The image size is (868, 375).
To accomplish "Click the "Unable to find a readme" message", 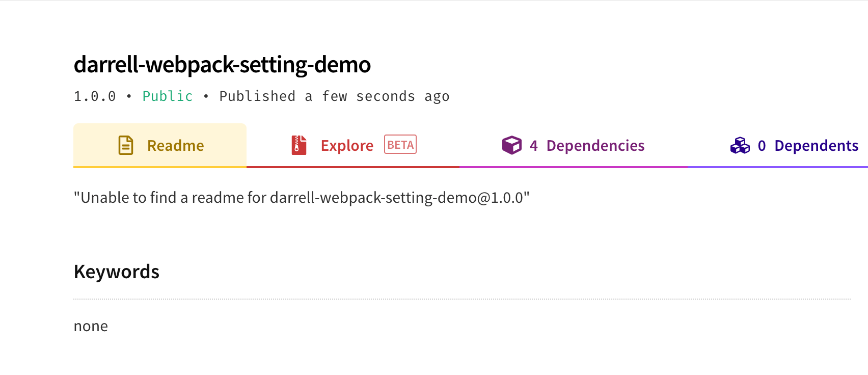I will 302,198.
